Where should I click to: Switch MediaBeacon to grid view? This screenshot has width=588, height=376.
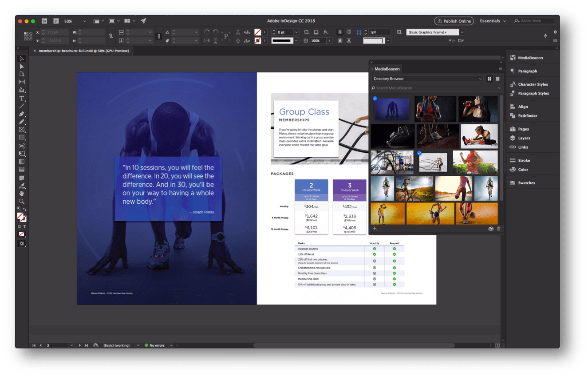[x=489, y=79]
